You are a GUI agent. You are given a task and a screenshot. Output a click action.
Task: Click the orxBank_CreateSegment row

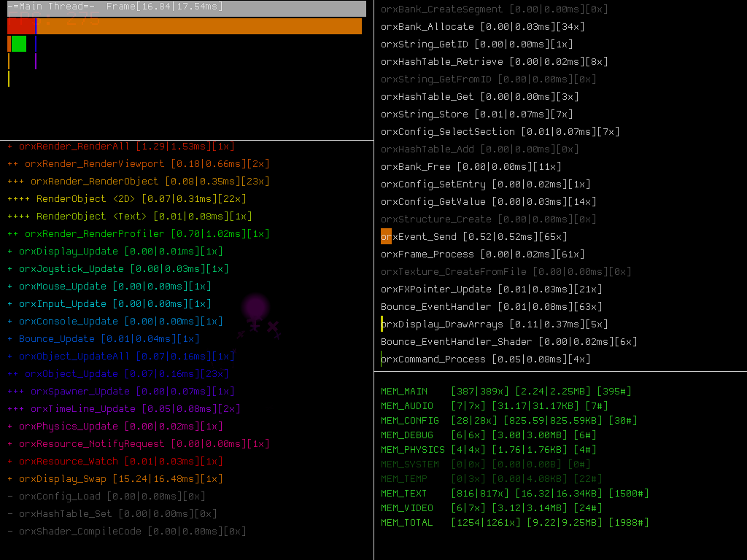pos(495,9)
